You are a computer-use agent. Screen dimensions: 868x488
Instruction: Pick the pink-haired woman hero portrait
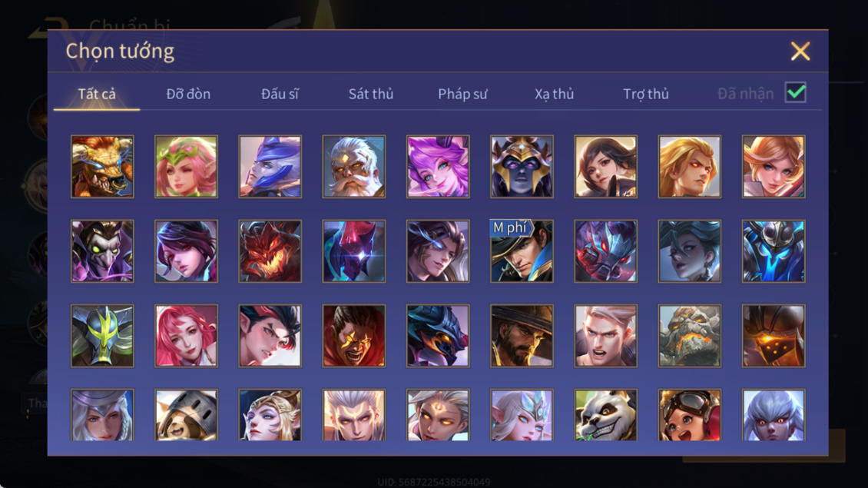(x=186, y=336)
